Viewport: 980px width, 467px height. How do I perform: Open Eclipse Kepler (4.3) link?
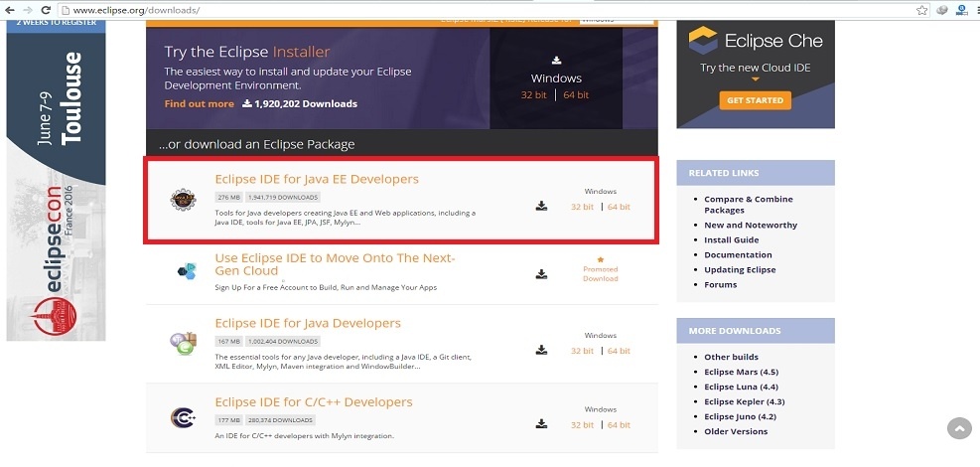(x=745, y=402)
